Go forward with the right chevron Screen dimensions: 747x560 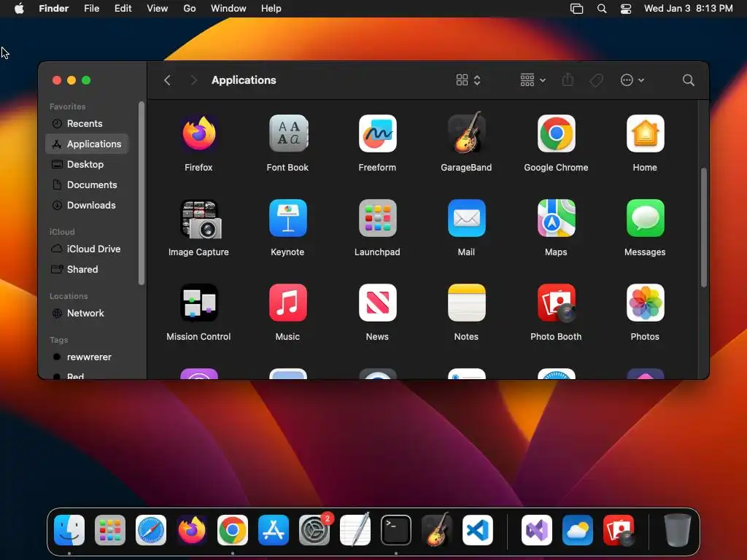point(193,80)
